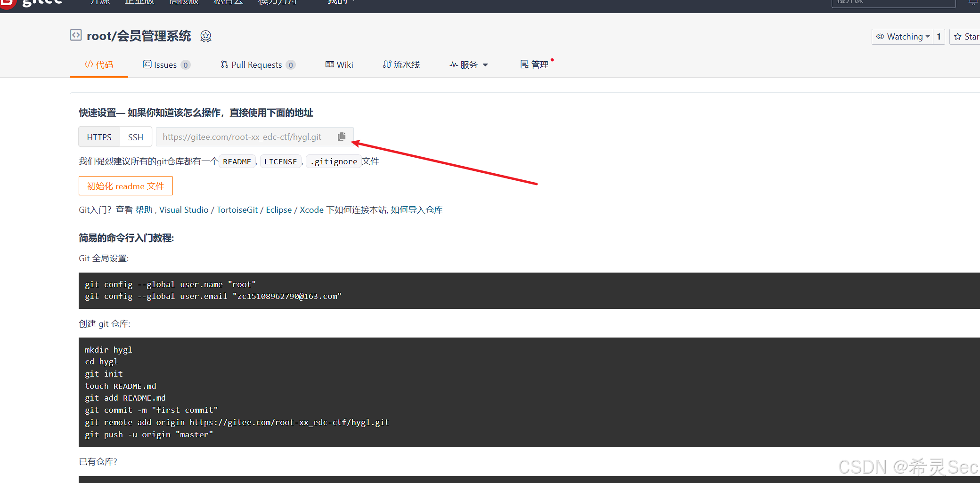The height and width of the screenshot is (483, 980).
Task: Click the watcher count 1
Action: coord(939,36)
